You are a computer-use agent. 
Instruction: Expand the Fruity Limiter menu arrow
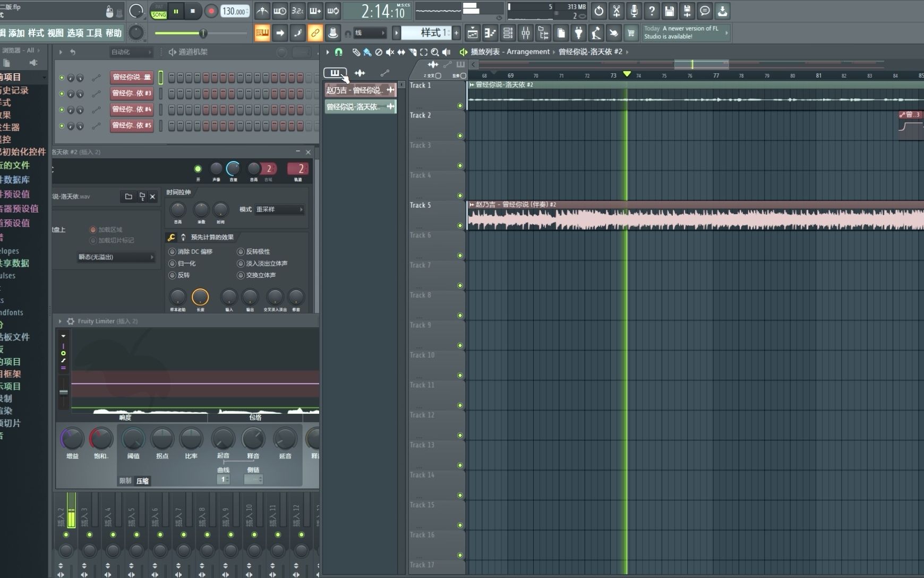[x=60, y=321]
